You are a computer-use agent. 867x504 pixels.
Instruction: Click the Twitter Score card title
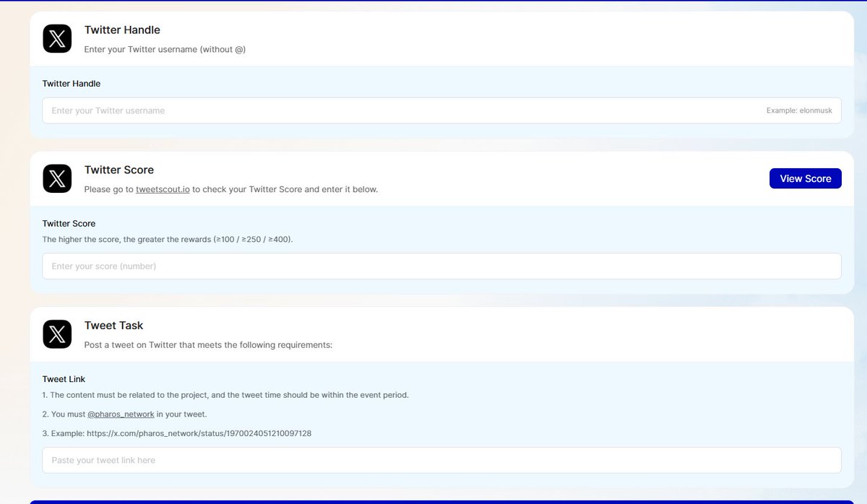point(119,170)
